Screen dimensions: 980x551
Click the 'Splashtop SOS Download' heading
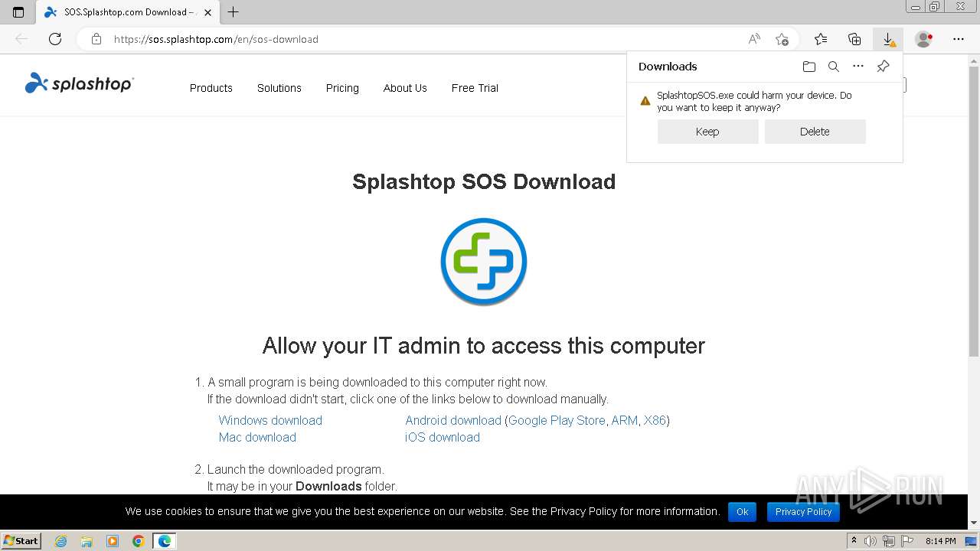[484, 181]
